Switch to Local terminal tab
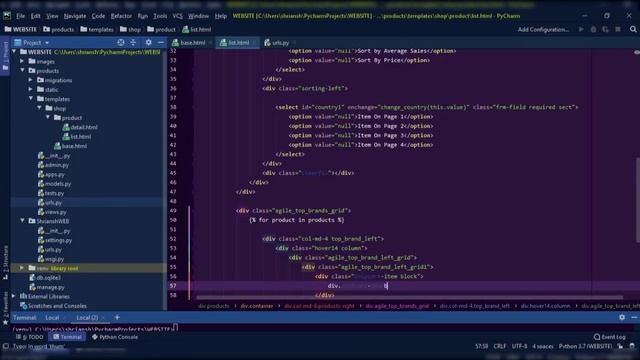 (x=52, y=318)
